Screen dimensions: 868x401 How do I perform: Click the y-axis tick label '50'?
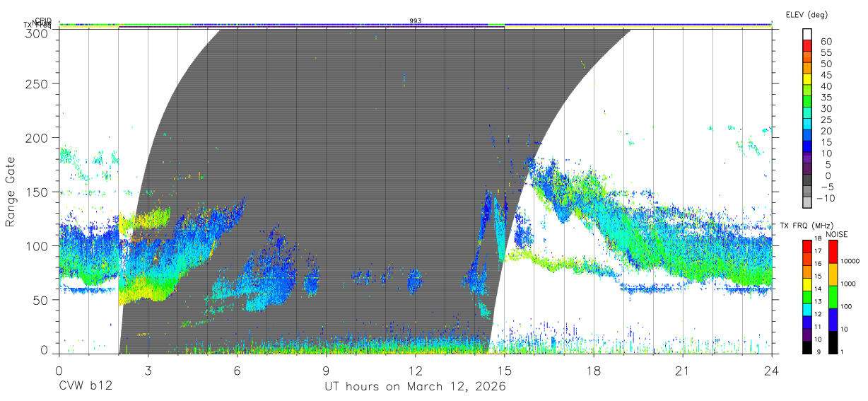pyautogui.click(x=41, y=299)
